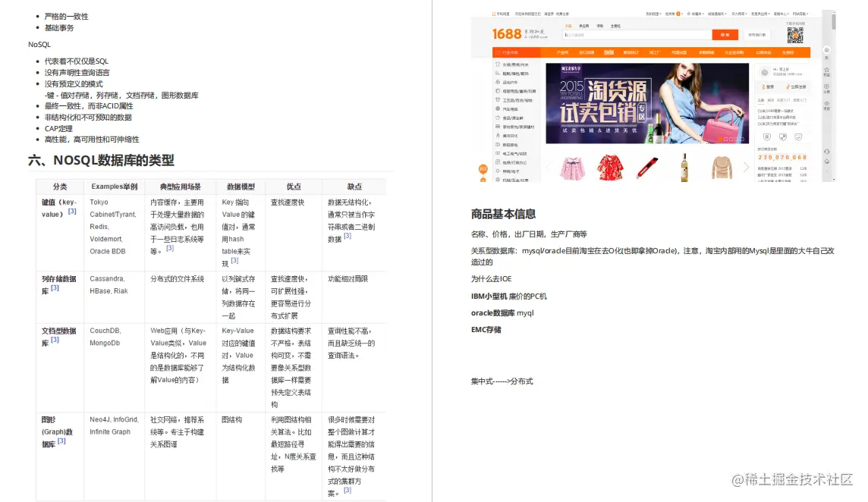This screenshot has width=868, height=502.
Task: Click the 数码家电 category icon
Action: point(498,144)
